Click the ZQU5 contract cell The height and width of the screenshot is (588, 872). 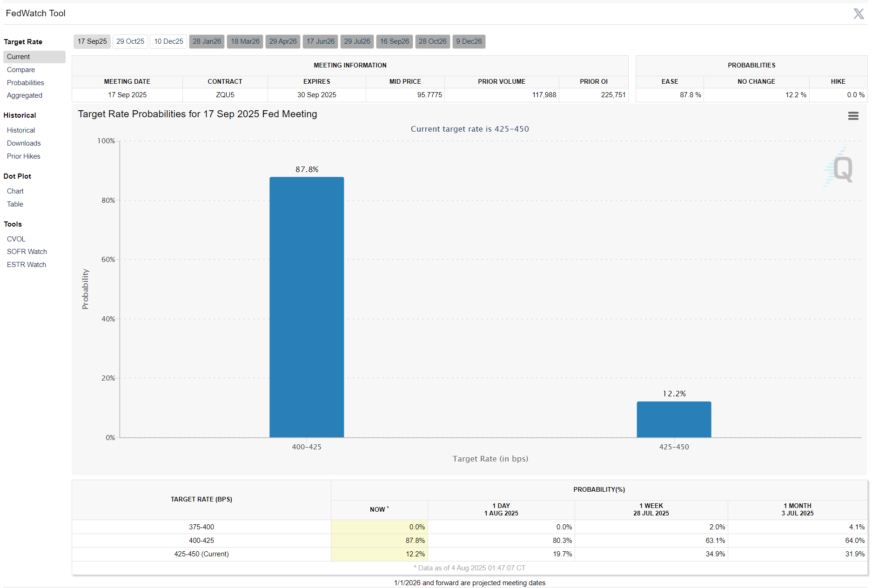(x=225, y=95)
